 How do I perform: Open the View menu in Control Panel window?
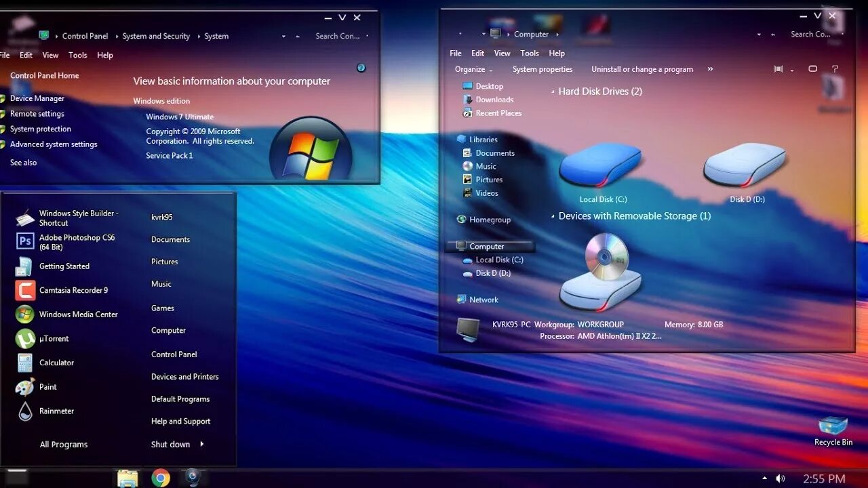coord(50,56)
